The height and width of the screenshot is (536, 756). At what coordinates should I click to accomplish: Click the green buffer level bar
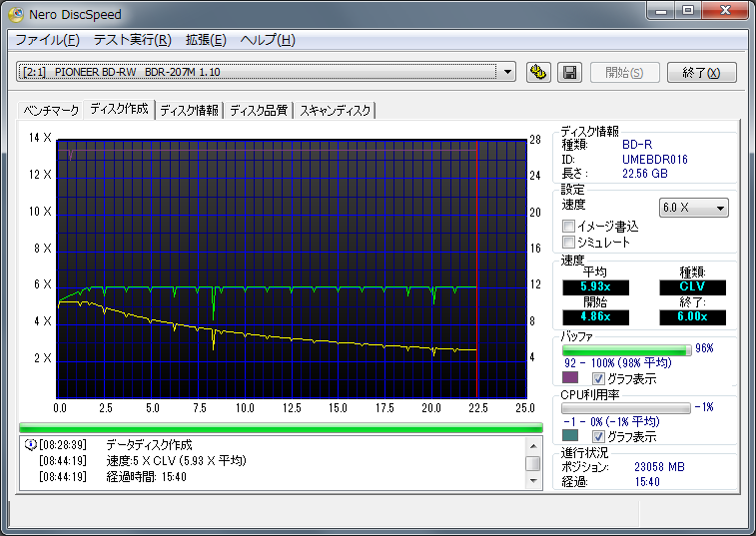(x=626, y=349)
